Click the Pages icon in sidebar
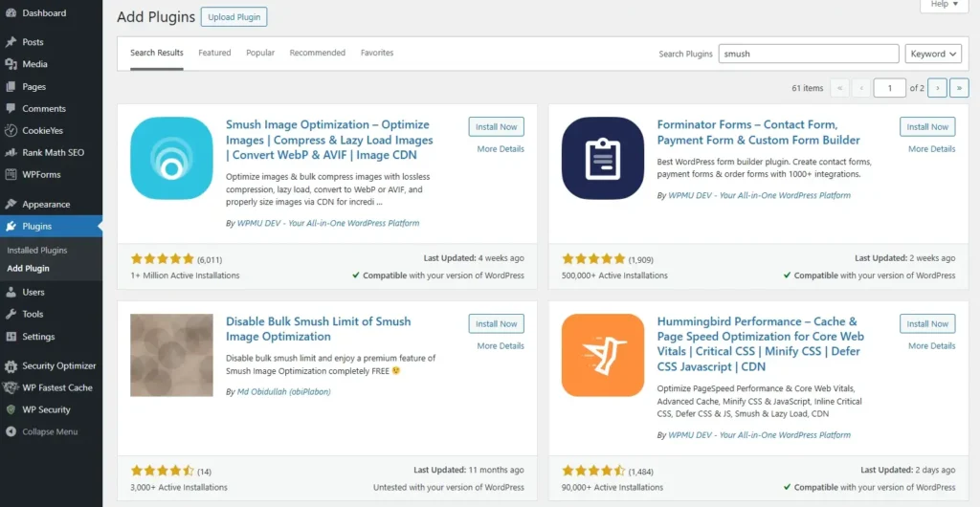 pos(11,87)
